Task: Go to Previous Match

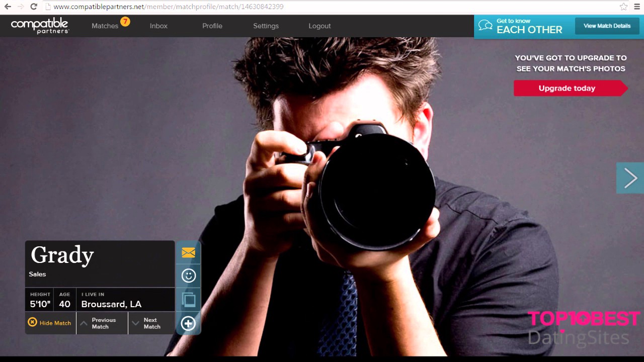Action: (x=102, y=323)
